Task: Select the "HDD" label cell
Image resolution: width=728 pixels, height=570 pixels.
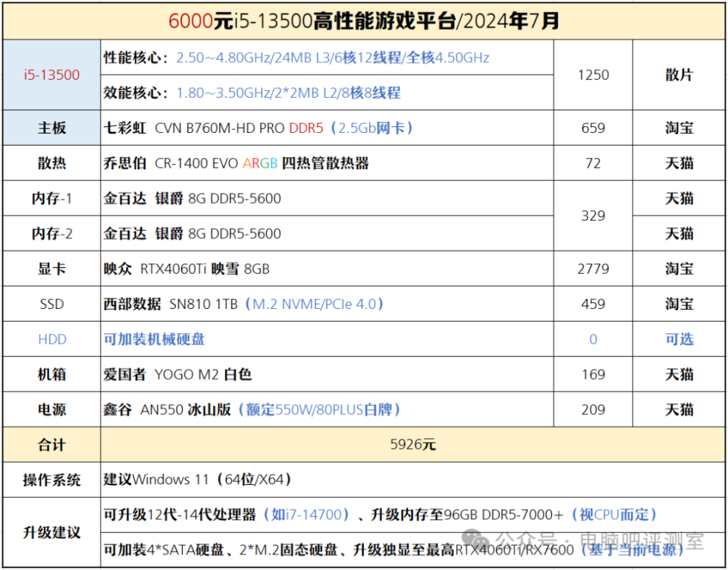Action: coord(52,339)
